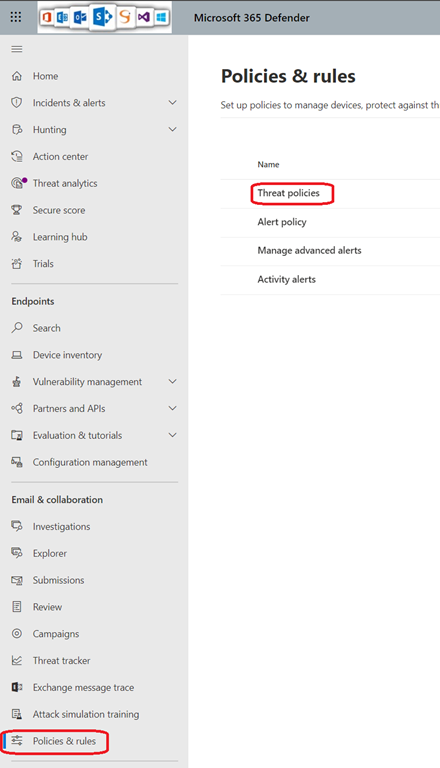
Task: Click the Configuration management icon
Action: coord(17,462)
